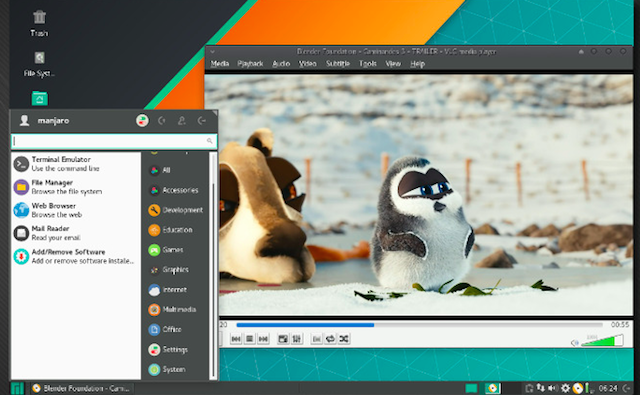Launch Mail Reader
Viewport: 640px width, 395px height.
tap(76, 233)
